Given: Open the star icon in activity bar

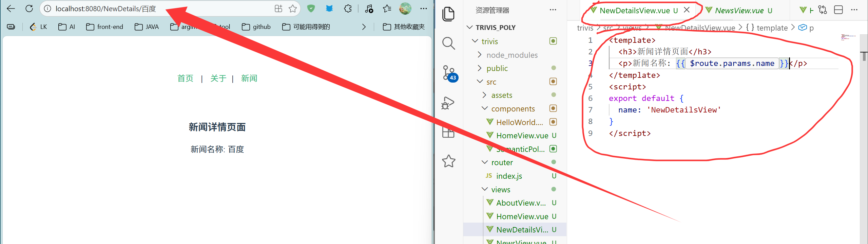Looking at the screenshot, I should point(448,161).
